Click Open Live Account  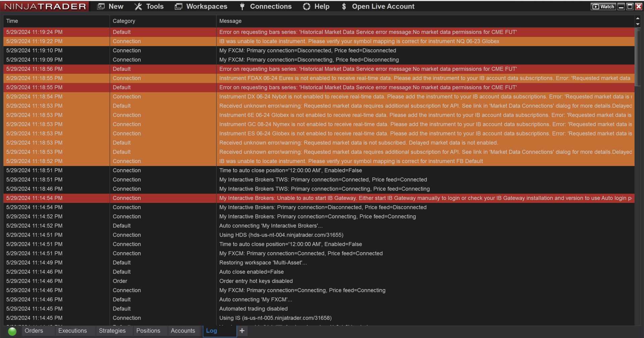click(x=383, y=6)
